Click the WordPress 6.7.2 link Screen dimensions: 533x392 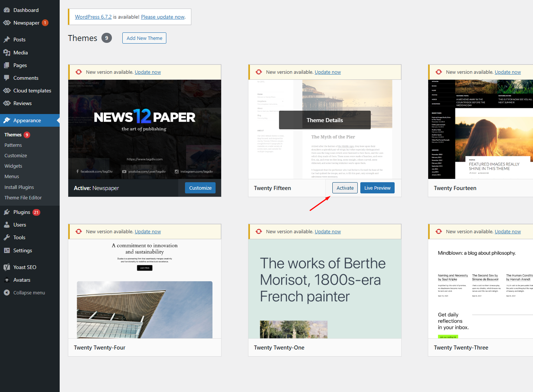coord(93,17)
